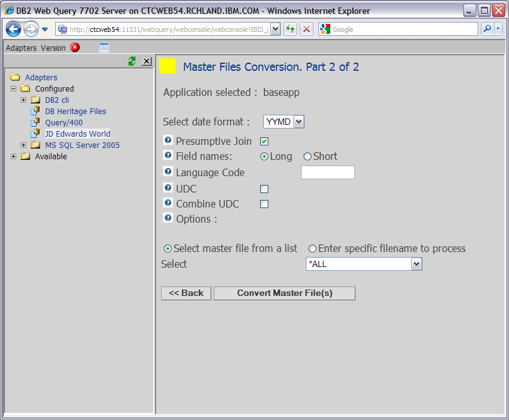Click the MS SQL Server 2005 label

click(82, 145)
